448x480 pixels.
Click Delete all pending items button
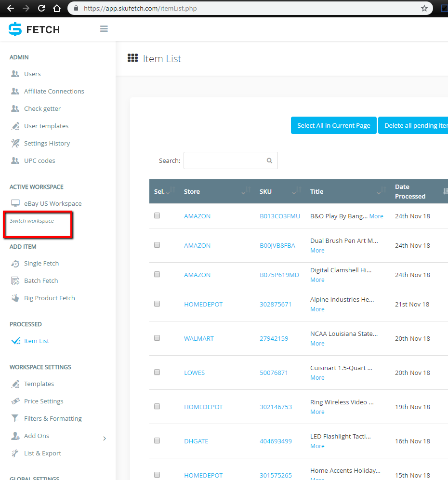413,125
